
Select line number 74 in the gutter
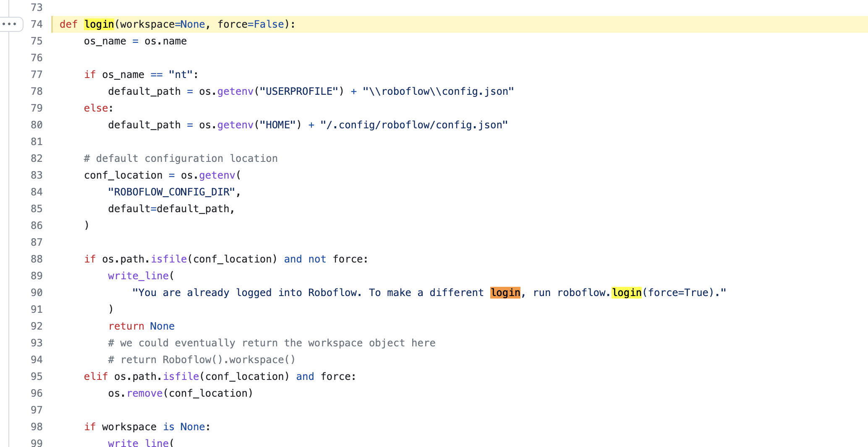[x=37, y=24]
